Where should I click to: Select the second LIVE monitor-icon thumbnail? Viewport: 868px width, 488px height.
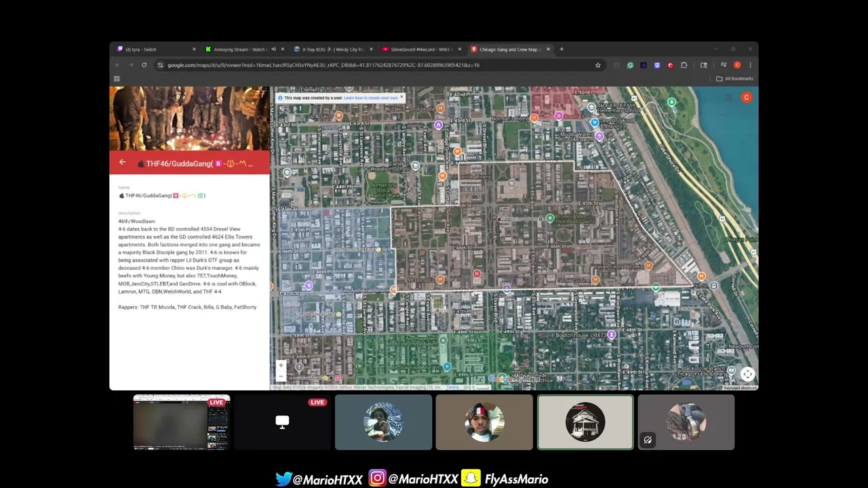[x=282, y=422]
